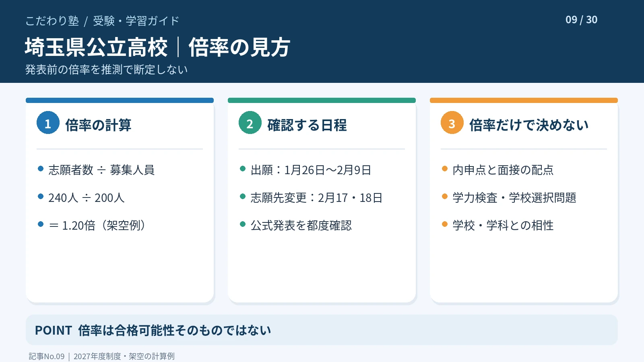Select the bullet 志願者数 ÷ 募集人員
644x362 pixels.
point(101,170)
